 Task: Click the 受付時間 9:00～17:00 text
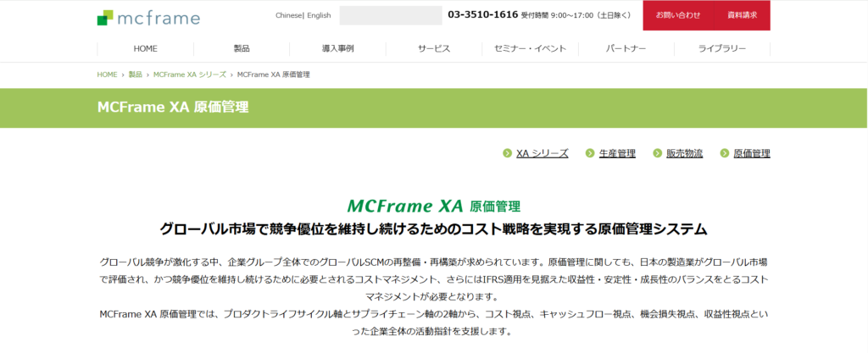(x=576, y=15)
